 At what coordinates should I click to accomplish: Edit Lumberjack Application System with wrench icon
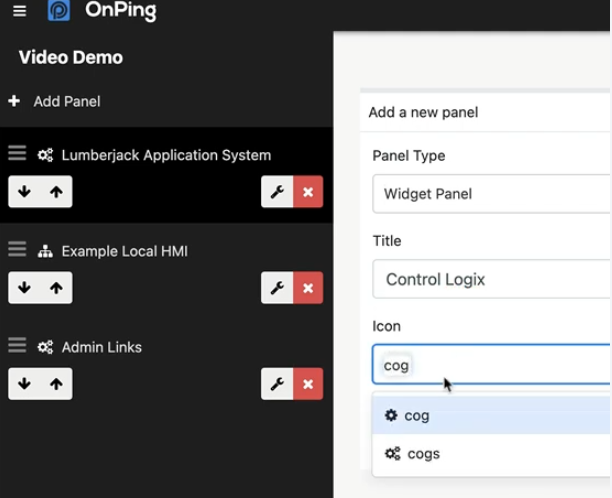(x=277, y=192)
